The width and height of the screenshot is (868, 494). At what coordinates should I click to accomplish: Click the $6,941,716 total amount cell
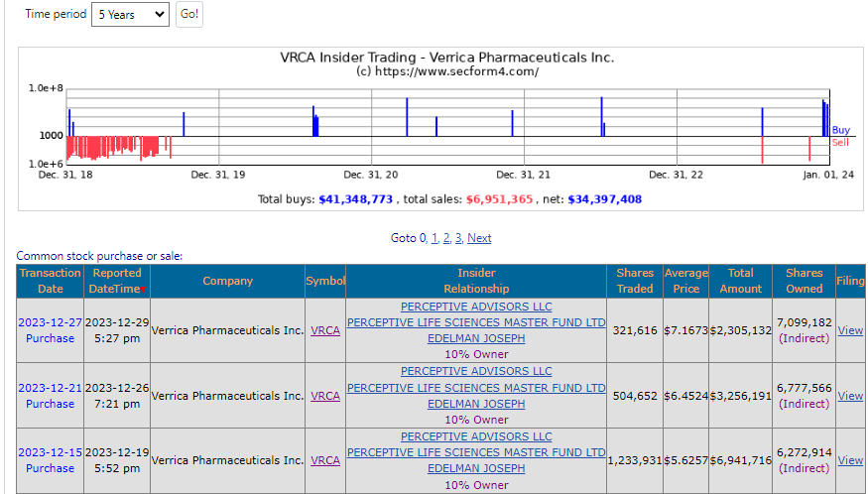741,460
